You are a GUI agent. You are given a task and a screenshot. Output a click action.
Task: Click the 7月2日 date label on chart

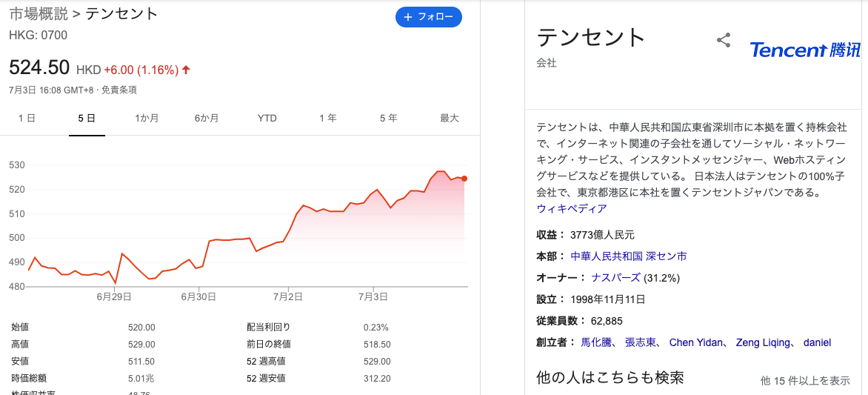click(288, 297)
